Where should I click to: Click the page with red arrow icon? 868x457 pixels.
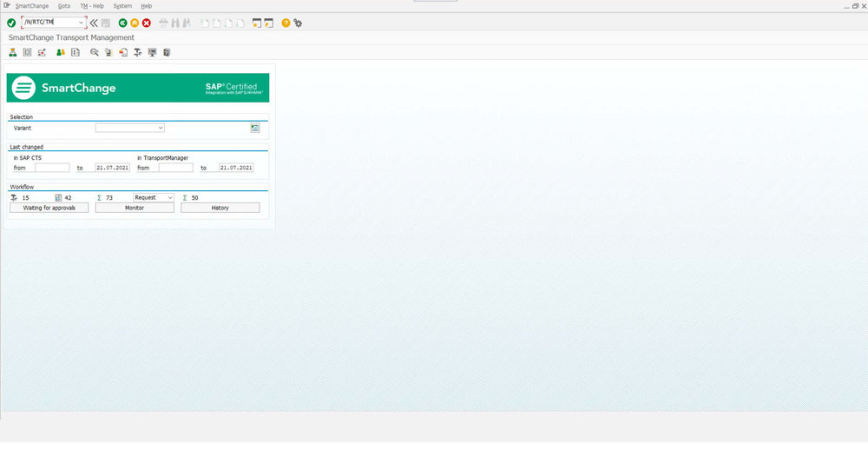point(123,52)
